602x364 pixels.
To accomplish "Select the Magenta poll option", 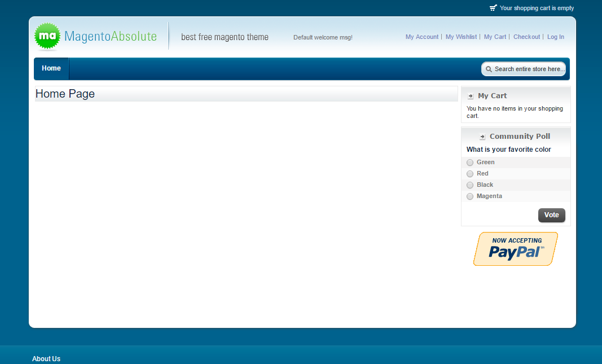I will [x=470, y=196].
